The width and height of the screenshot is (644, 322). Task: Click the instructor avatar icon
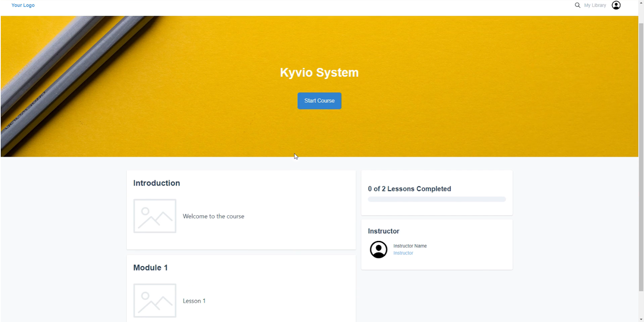(378, 249)
